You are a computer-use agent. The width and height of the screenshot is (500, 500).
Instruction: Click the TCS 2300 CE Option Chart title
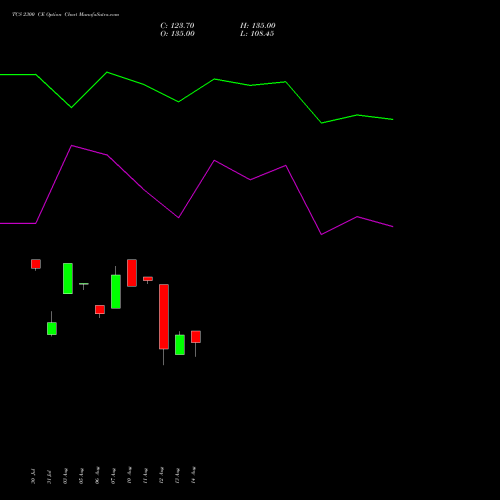[66, 15]
